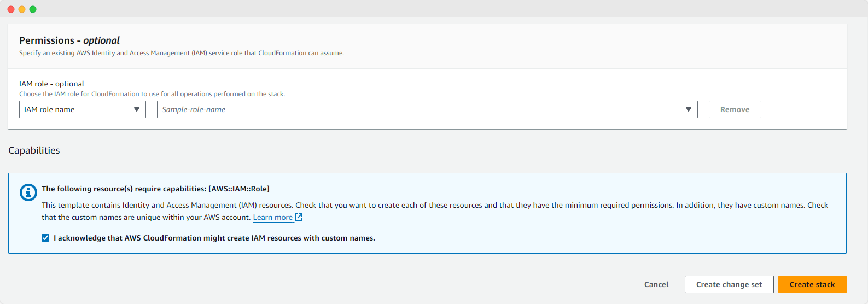Click Create change set
The image size is (868, 304).
tap(729, 284)
